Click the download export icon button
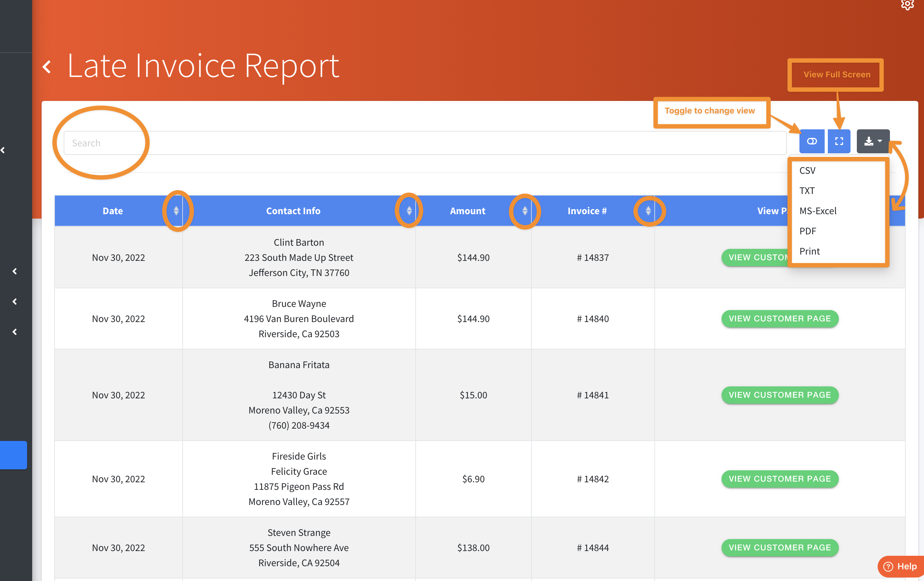This screenshot has height=581, width=924. 873,141
